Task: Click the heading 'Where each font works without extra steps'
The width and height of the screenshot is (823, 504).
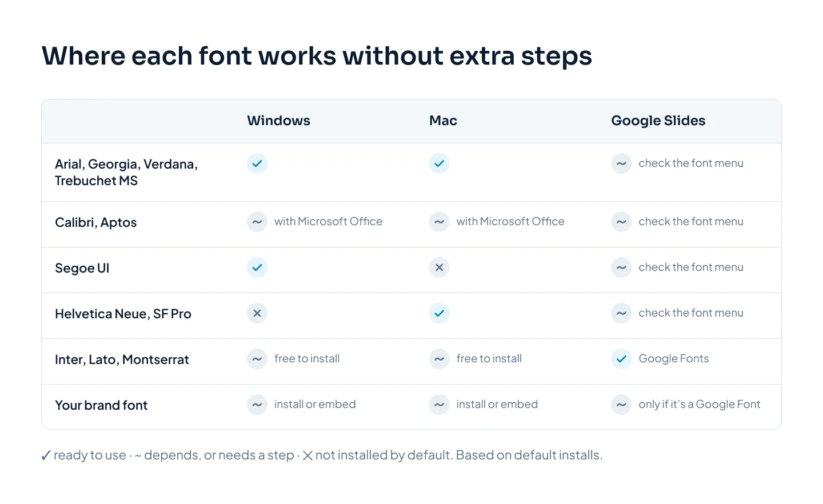Action: coord(317,56)
